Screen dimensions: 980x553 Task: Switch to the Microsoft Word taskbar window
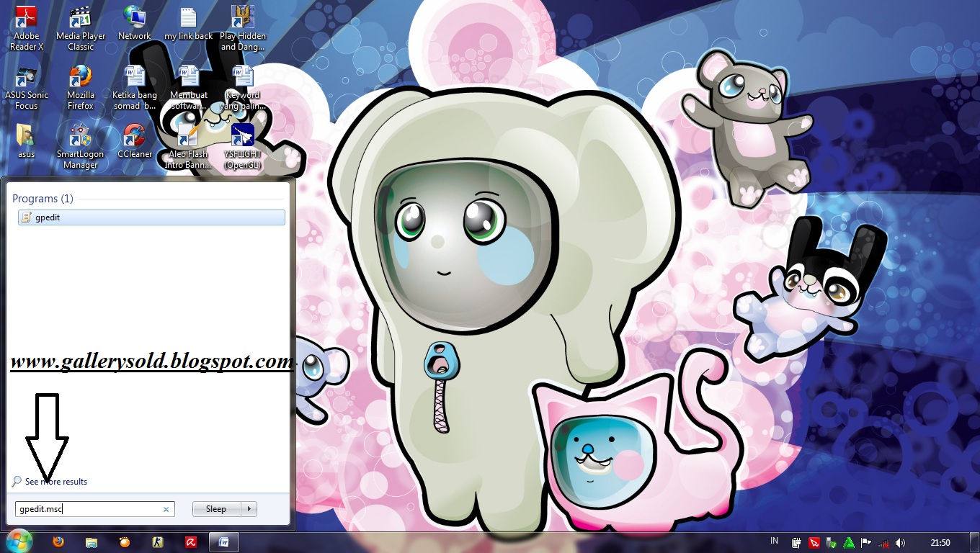click(x=224, y=542)
